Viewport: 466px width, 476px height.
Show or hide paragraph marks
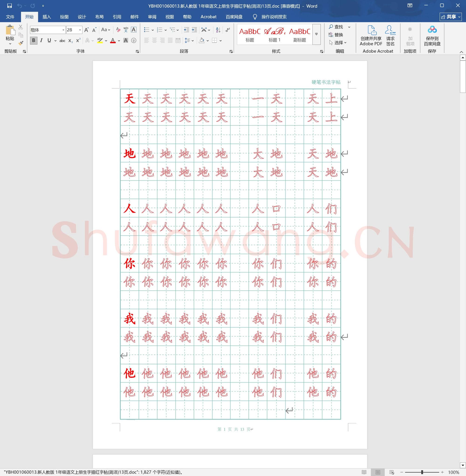(228, 30)
